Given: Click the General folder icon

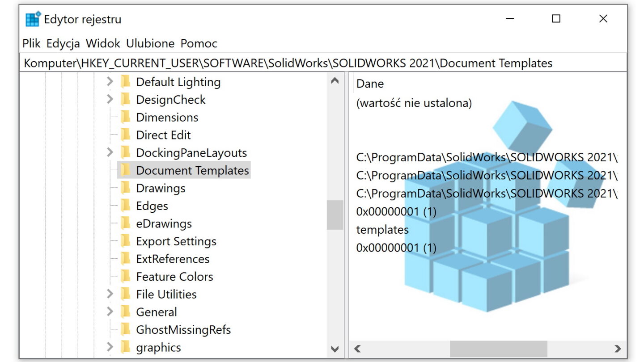Looking at the screenshot, I should (x=125, y=312).
